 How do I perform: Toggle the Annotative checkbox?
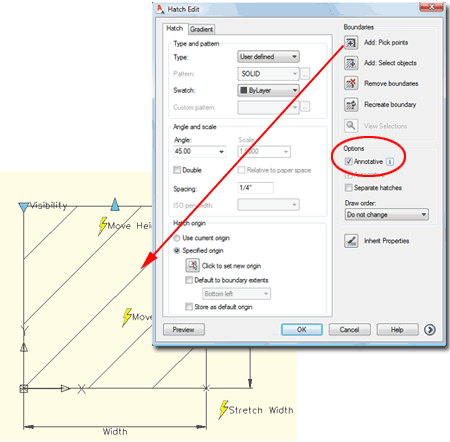coord(348,162)
